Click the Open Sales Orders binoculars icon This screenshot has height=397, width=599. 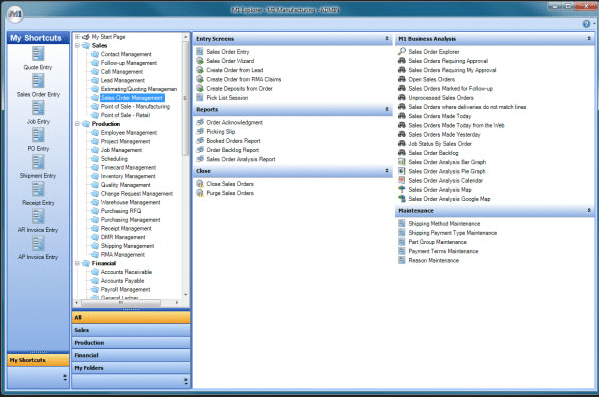(401, 79)
